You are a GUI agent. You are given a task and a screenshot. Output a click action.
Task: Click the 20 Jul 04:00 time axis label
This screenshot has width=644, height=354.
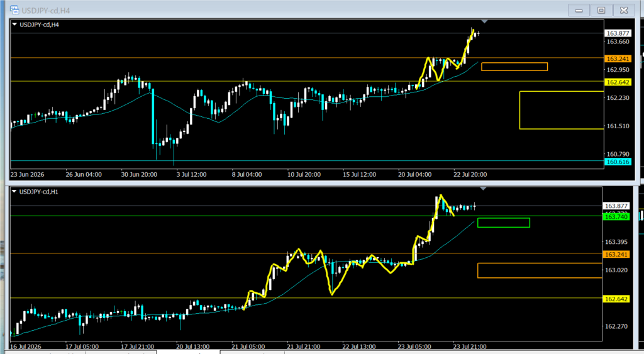pos(415,174)
